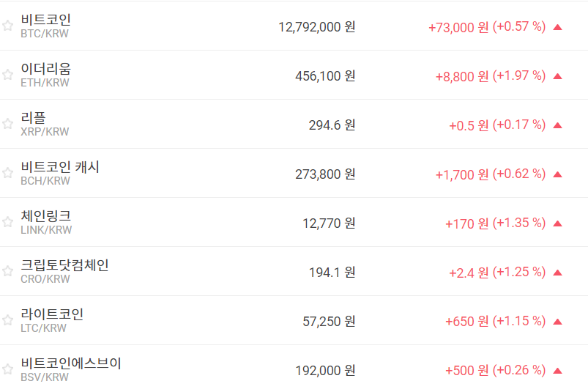Image resolution: width=588 pixels, height=392 pixels.
Task: Open the 비트코인 캐시 coin page
Action: click(x=60, y=167)
